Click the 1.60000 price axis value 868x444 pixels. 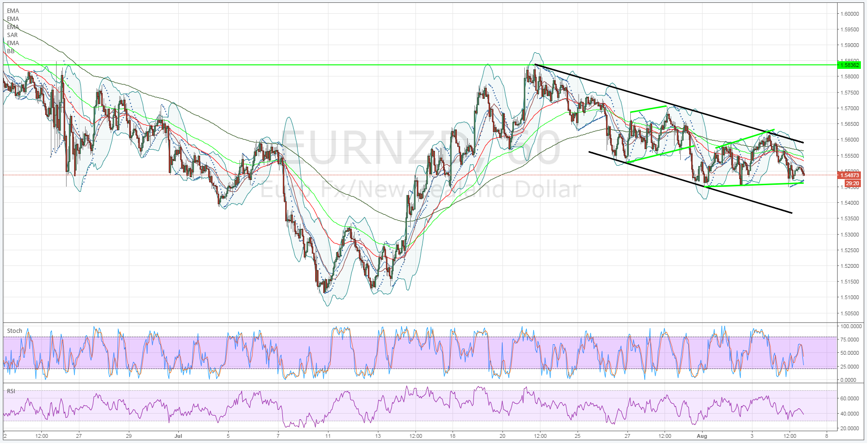[850, 14]
